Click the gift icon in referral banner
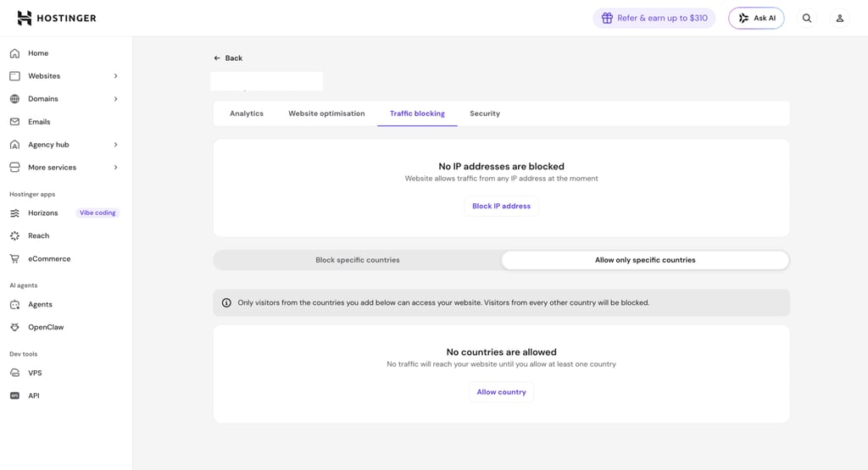Image resolution: width=868 pixels, height=470 pixels. coord(607,19)
